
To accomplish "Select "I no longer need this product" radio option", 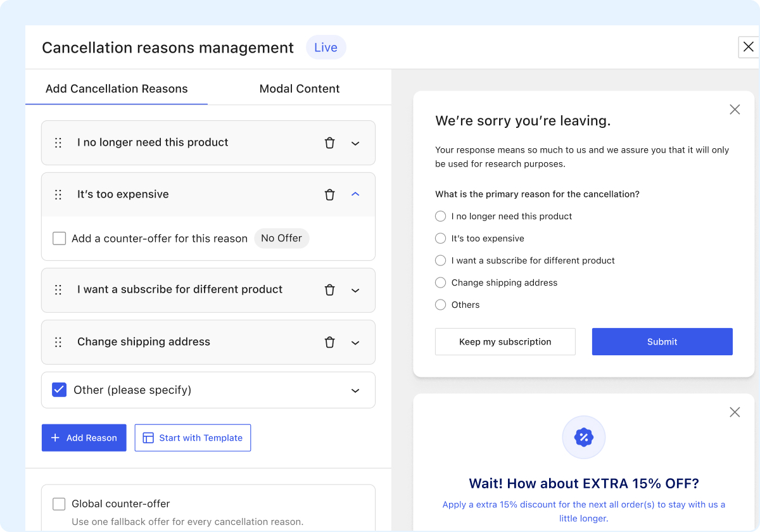I will 441,217.
